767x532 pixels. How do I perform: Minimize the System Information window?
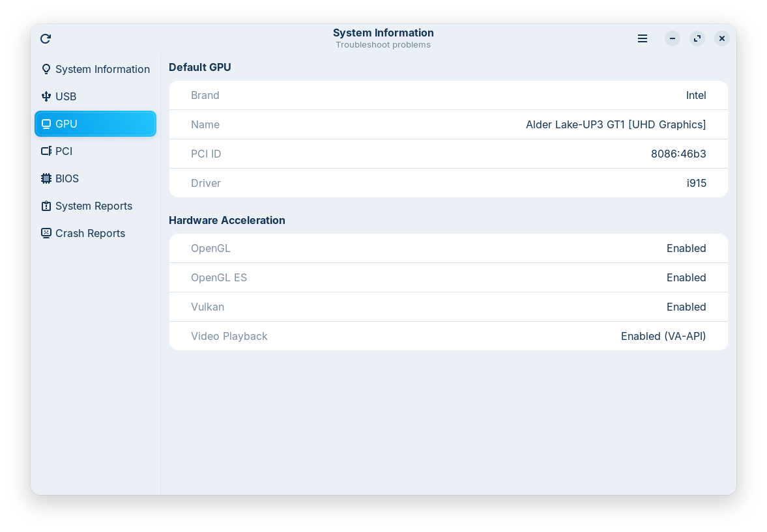pos(673,39)
